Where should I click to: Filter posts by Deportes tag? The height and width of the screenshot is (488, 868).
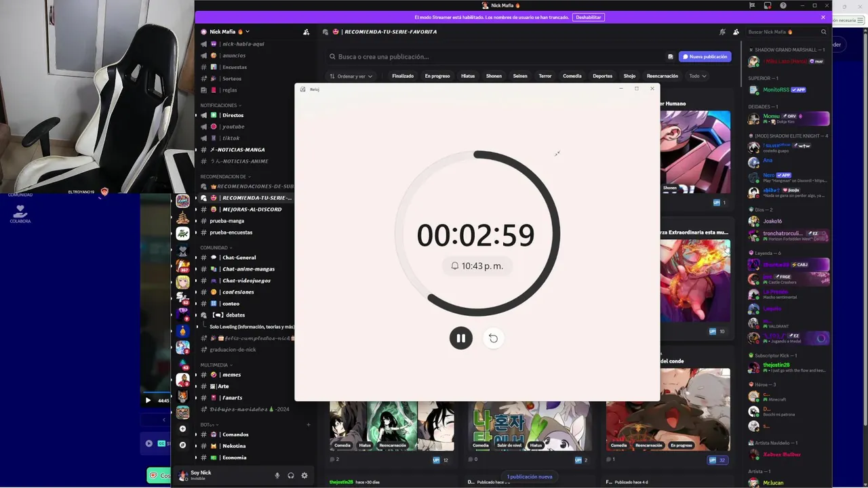(602, 76)
